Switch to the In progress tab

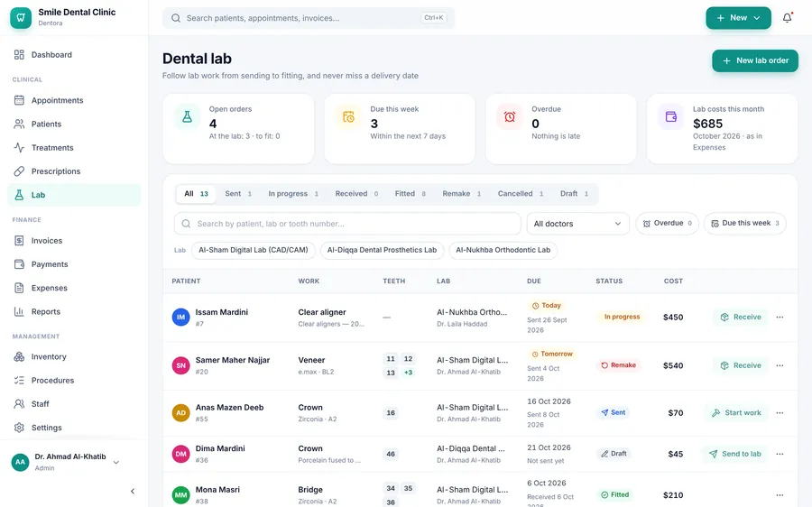293,194
